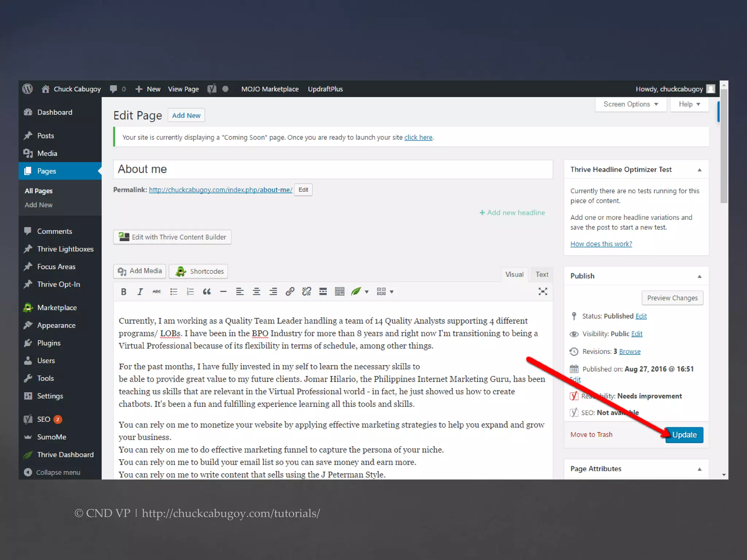
Task: Remove link from selected text
Action: click(306, 292)
